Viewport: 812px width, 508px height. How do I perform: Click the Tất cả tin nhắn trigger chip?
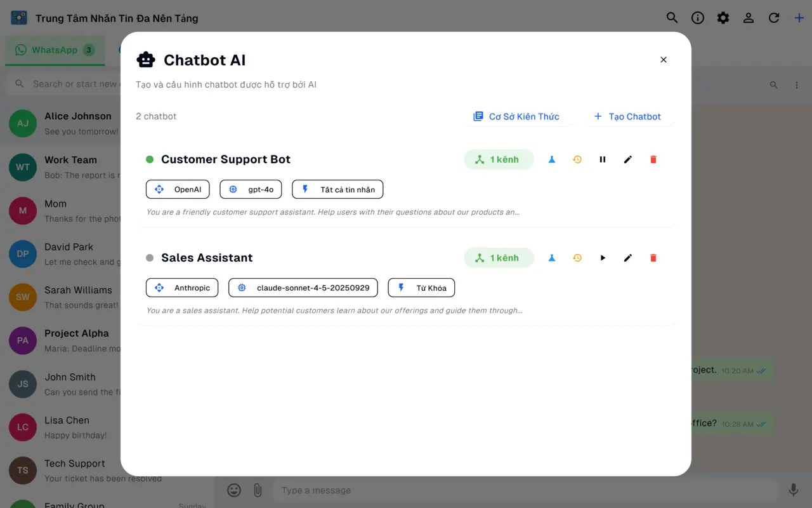[337, 189]
